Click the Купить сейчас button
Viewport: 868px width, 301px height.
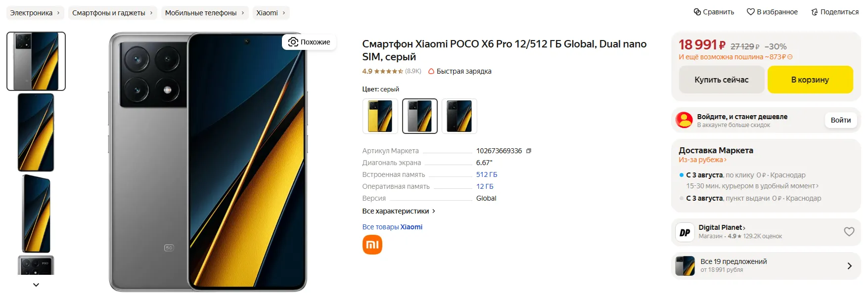pos(721,80)
